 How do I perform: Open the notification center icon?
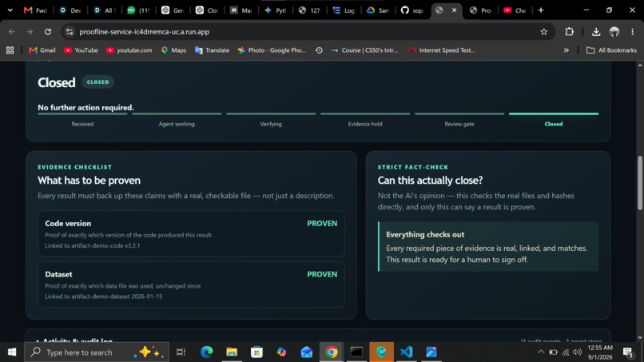pos(628,352)
